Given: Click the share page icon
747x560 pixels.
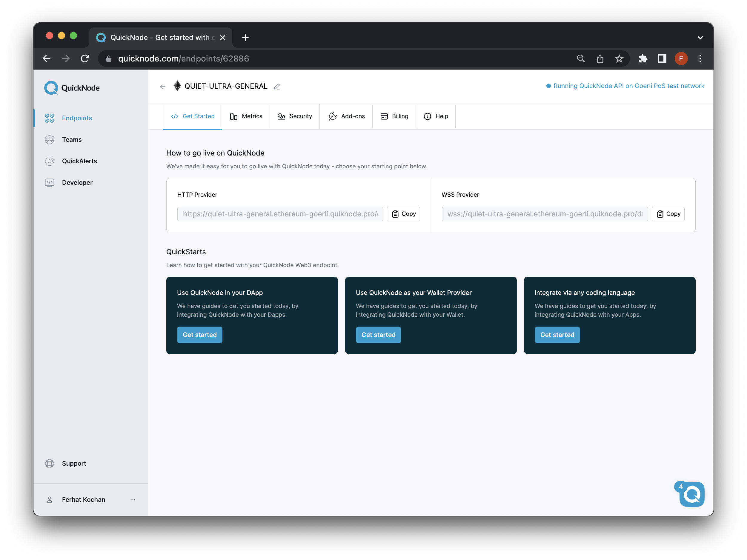Looking at the screenshot, I should (x=600, y=59).
